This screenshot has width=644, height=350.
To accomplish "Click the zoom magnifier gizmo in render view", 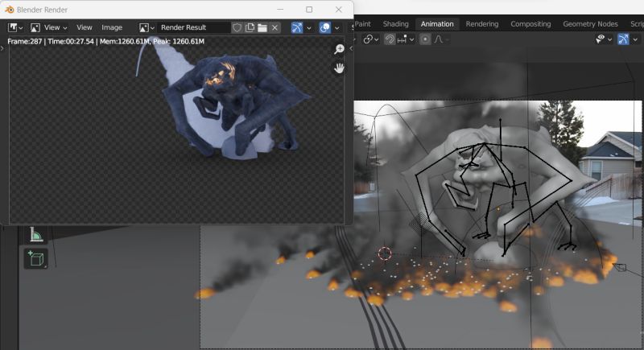I will (x=339, y=49).
